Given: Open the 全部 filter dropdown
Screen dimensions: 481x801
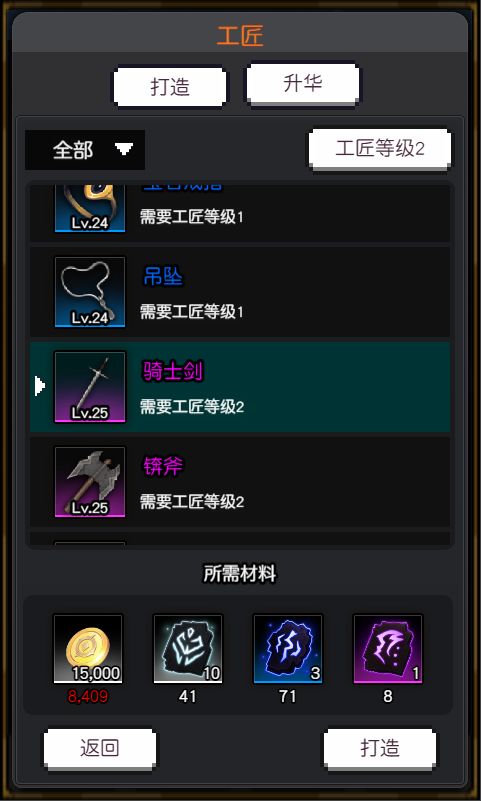Looking at the screenshot, I should click(85, 150).
